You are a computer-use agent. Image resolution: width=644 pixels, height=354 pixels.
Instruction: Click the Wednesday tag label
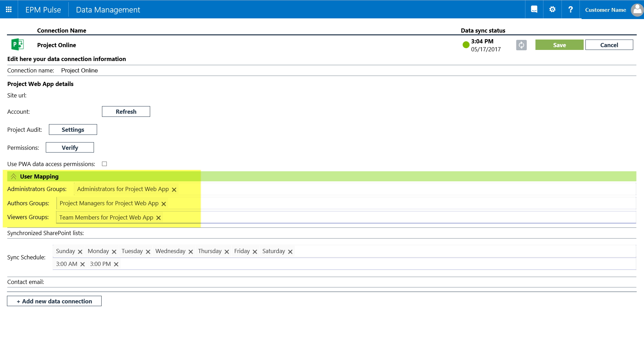pyautogui.click(x=170, y=251)
